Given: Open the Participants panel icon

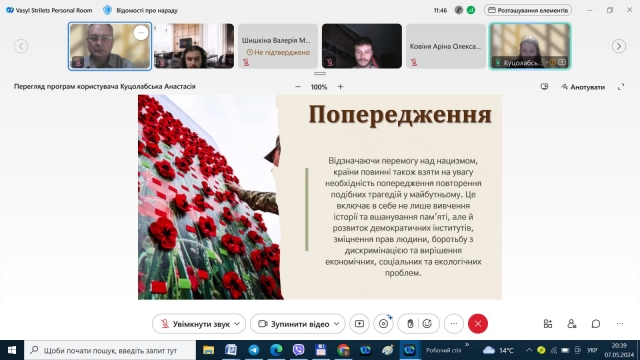Looking at the screenshot, I should [572, 324].
